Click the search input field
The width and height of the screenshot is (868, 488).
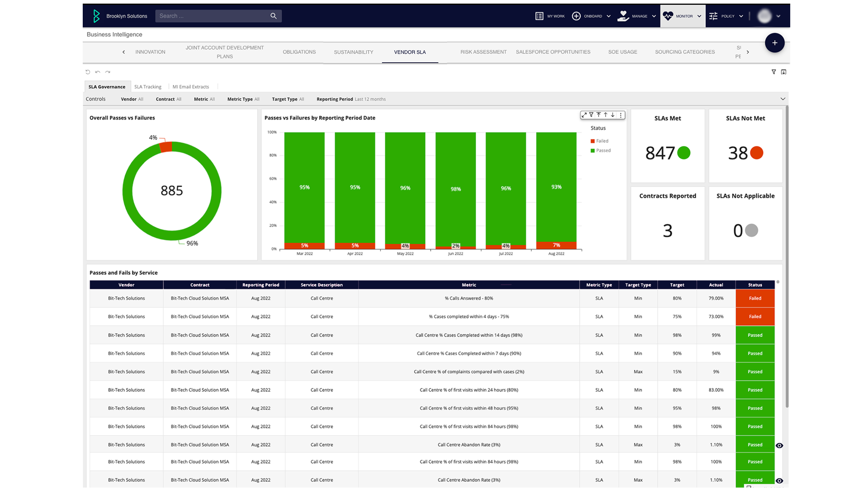[217, 15]
